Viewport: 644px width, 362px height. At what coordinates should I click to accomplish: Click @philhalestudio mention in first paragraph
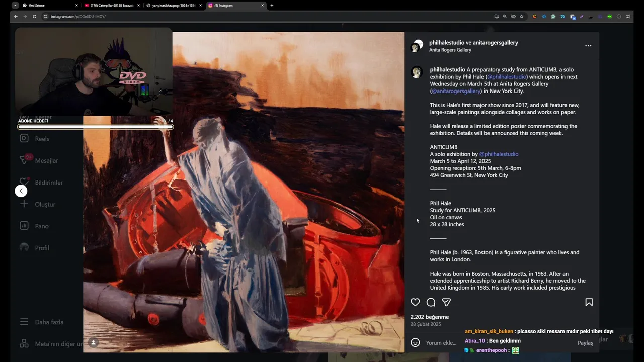pos(507,77)
